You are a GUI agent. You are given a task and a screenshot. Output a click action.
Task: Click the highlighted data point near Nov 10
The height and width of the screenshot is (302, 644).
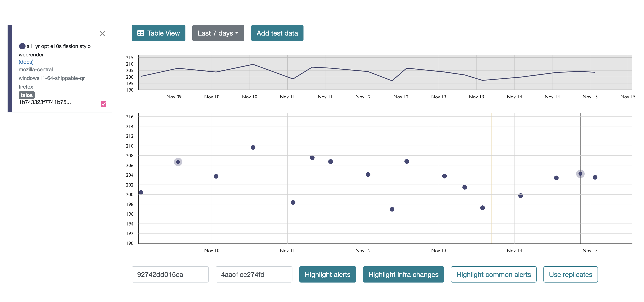click(178, 162)
